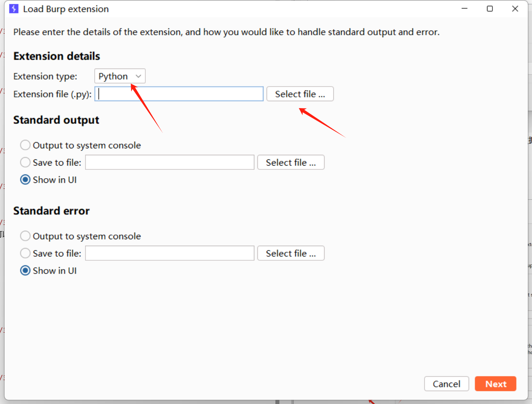Choose Standard error 'Save to file' radio
Image resolution: width=532 pixels, height=404 pixels.
tap(25, 253)
